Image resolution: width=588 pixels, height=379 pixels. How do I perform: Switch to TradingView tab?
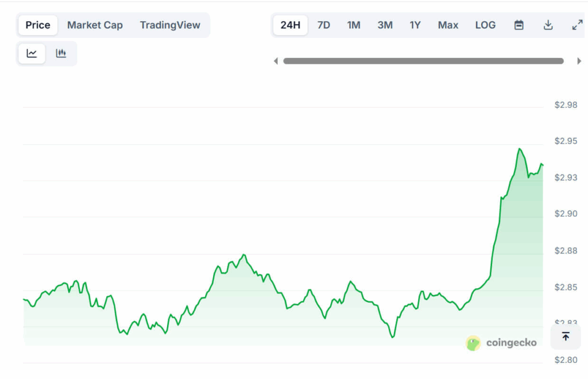point(170,25)
